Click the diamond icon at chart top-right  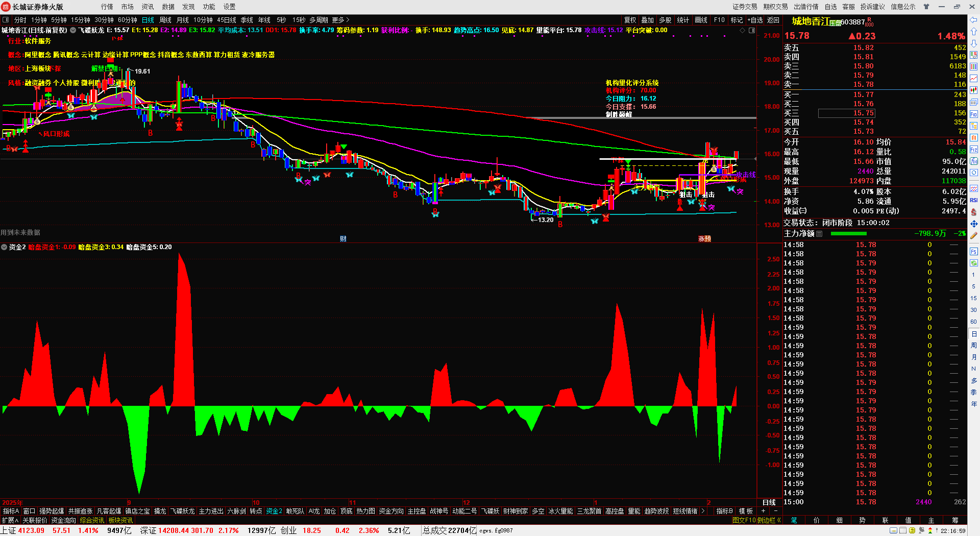tap(742, 30)
